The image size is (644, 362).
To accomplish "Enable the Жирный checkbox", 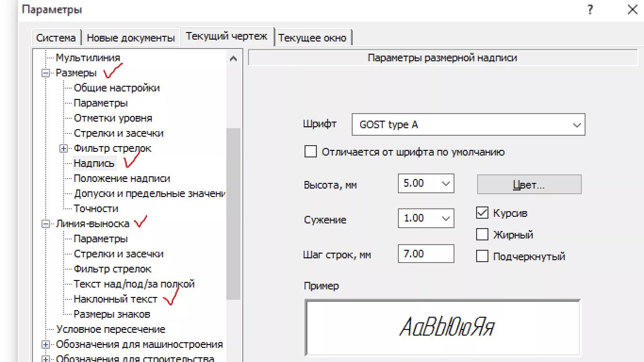I will click(x=482, y=234).
